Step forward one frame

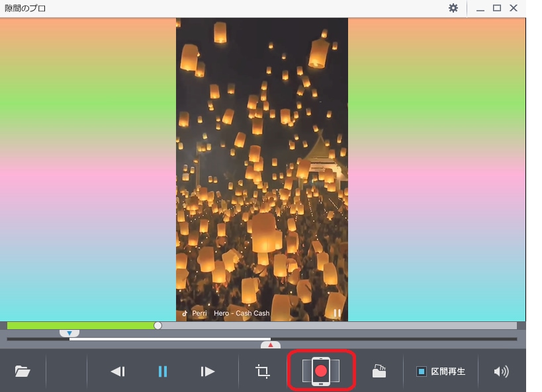(x=207, y=372)
